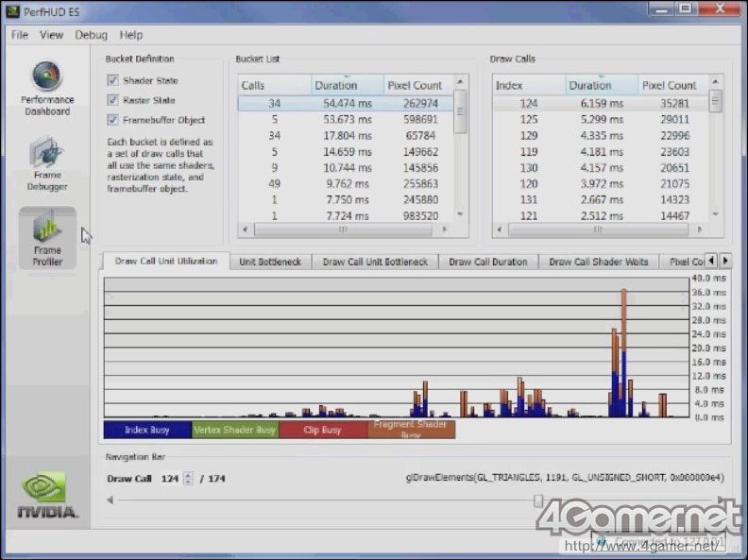Click the PerfHUD ES title bar icon
This screenshot has height=560, width=748.
click(12, 11)
